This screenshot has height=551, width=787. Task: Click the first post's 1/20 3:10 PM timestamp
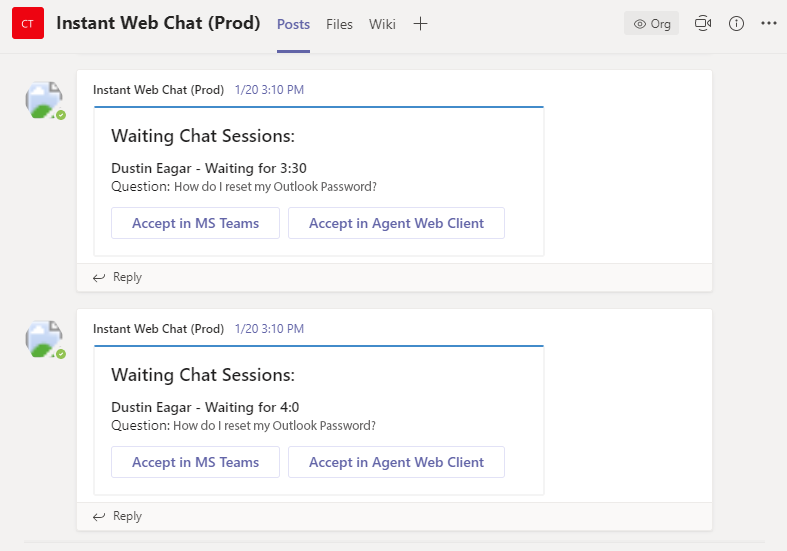point(270,90)
